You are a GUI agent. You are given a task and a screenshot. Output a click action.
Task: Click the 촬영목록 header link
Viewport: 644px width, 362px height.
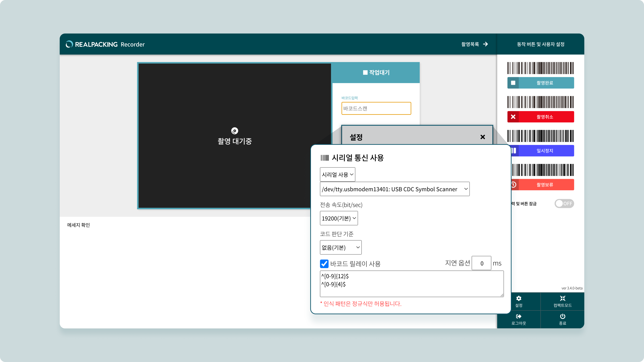coord(470,44)
